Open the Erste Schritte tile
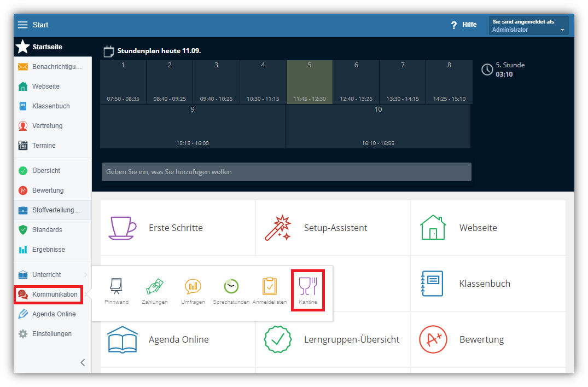Viewport: 588px width, 387px height. [177, 228]
